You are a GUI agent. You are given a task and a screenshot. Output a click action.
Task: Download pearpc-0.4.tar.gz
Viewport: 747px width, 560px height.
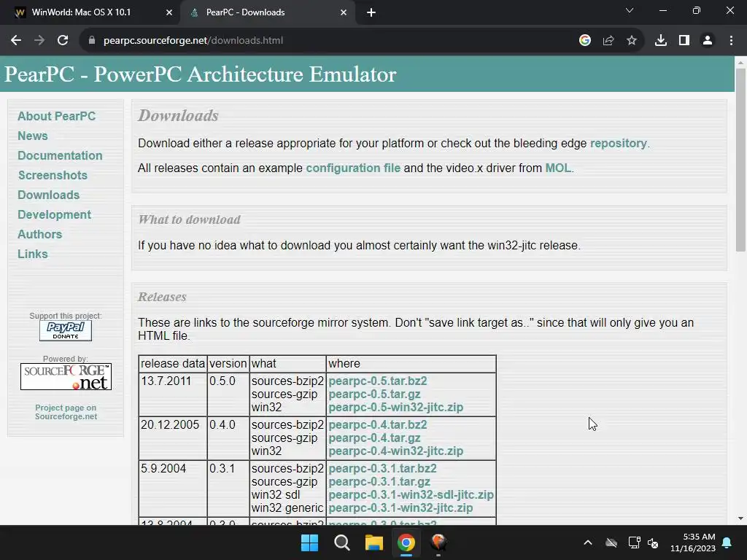click(x=374, y=438)
